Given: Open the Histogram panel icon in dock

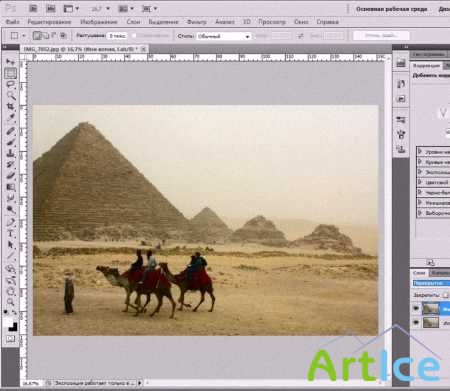Looking at the screenshot, I should [x=401, y=63].
